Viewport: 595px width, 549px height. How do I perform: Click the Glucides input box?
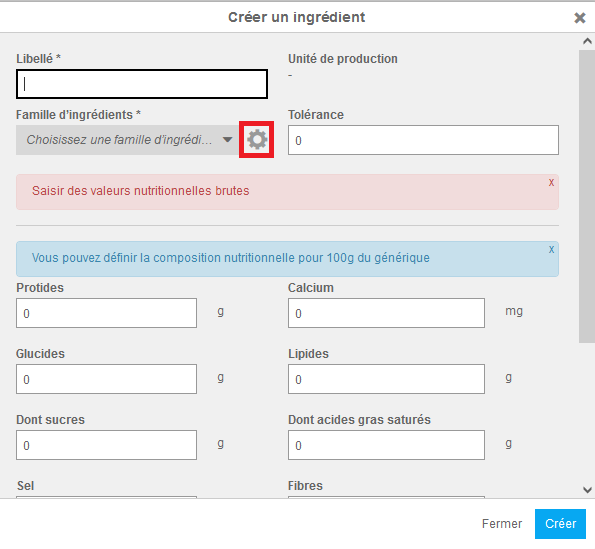point(106,379)
